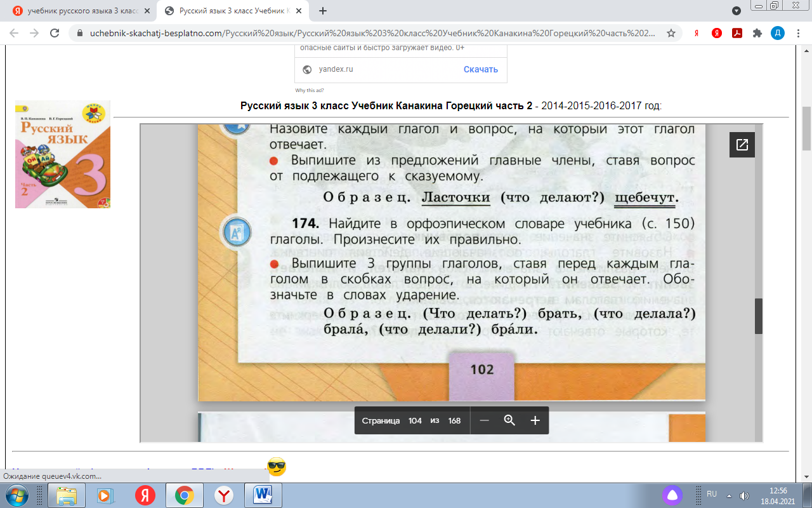The width and height of the screenshot is (812, 508).
Task: Click the RU language indicator
Action: coord(712,493)
